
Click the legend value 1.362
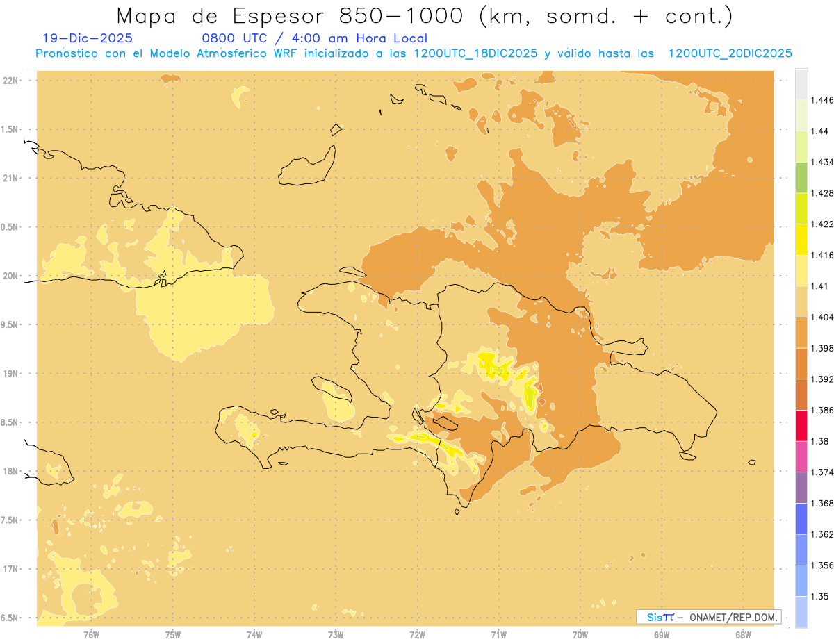point(824,534)
